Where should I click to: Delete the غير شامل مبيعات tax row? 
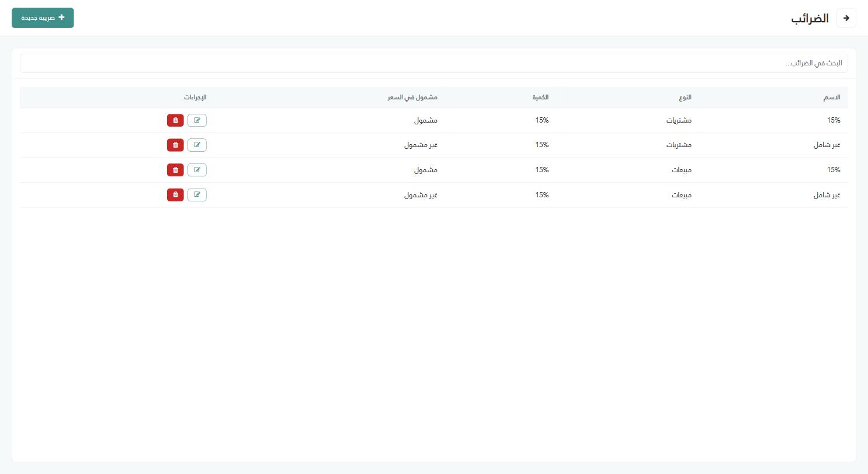coord(175,194)
